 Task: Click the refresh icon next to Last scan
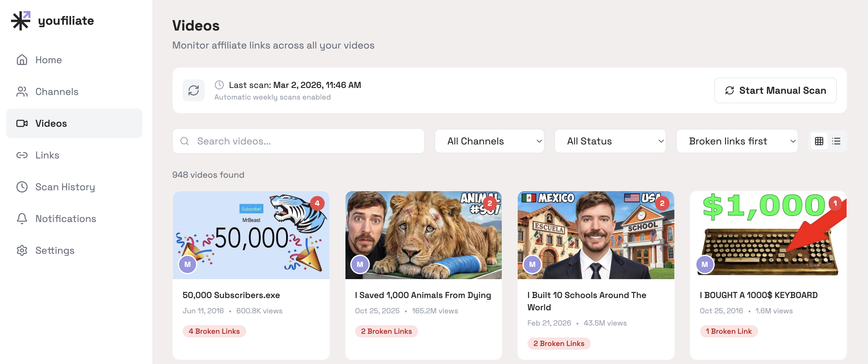(x=194, y=90)
